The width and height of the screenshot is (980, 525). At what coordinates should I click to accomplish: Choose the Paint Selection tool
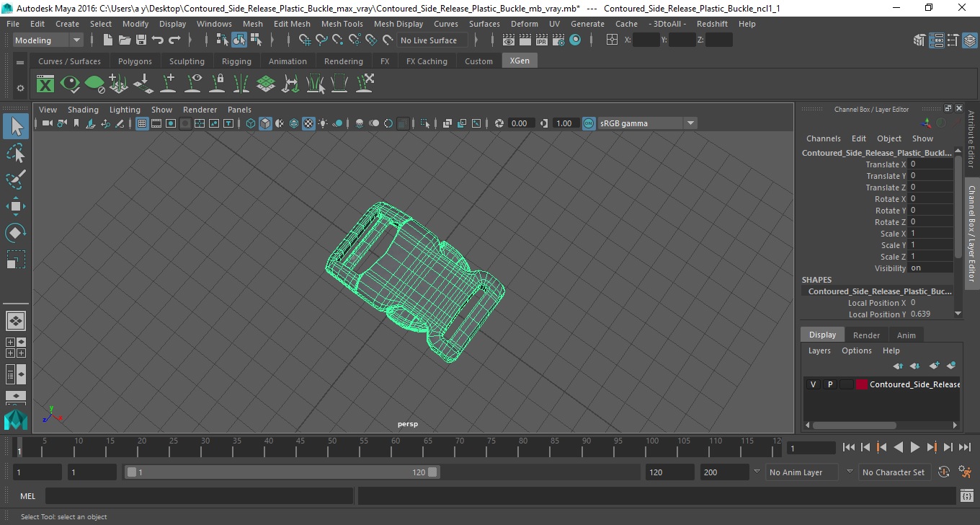(x=16, y=180)
